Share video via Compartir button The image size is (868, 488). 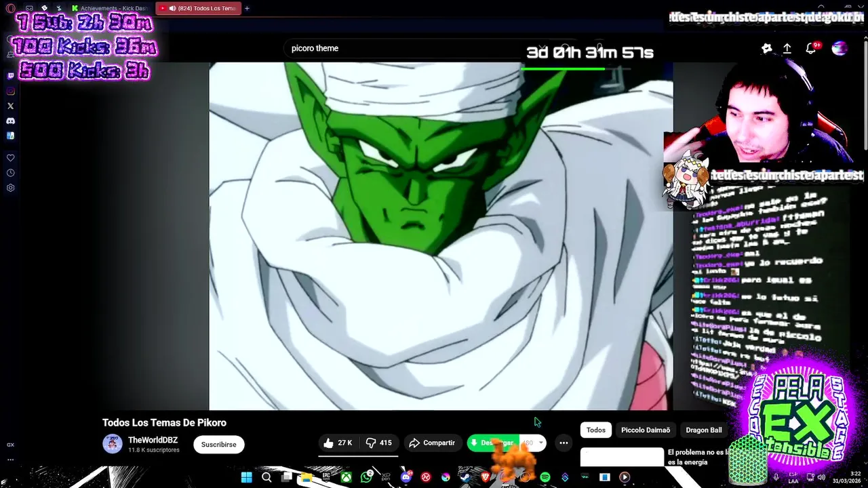pos(432,443)
